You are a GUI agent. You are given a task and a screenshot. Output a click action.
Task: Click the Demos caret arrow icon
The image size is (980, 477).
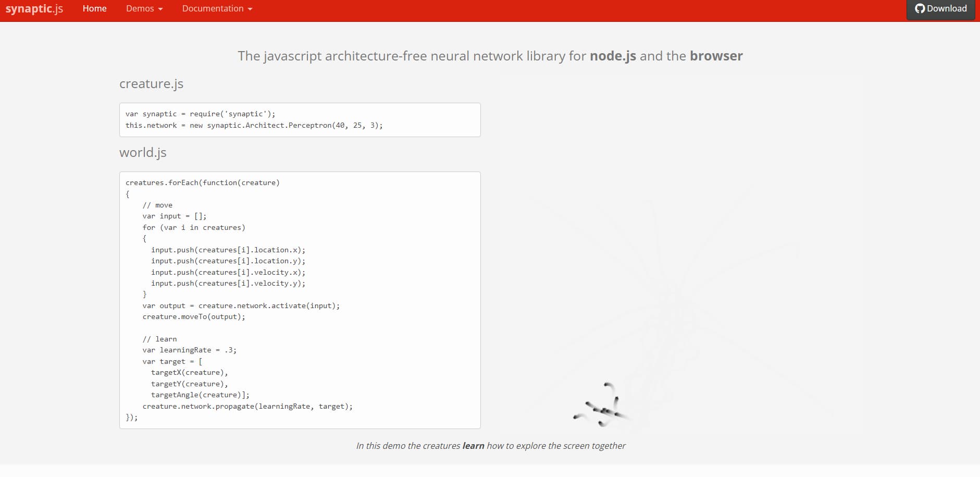coord(160,8)
